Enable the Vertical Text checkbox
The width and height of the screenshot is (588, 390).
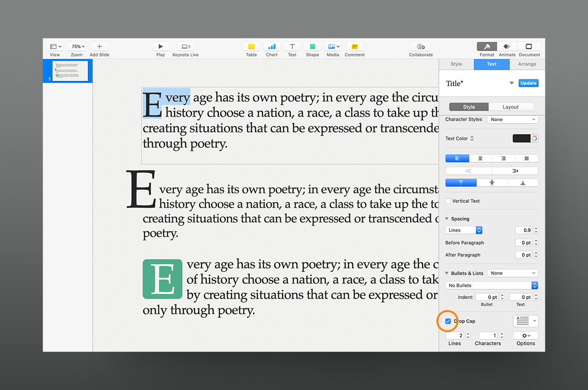pos(448,201)
